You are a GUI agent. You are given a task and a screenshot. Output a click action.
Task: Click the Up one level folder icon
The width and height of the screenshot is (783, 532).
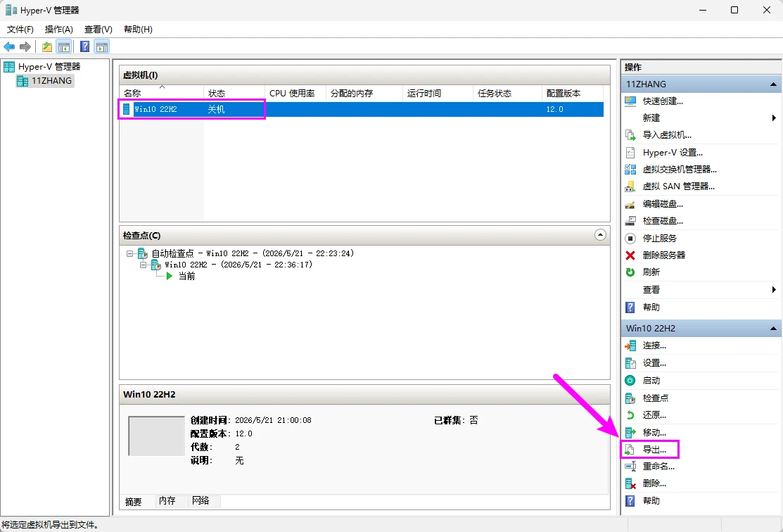(47, 47)
